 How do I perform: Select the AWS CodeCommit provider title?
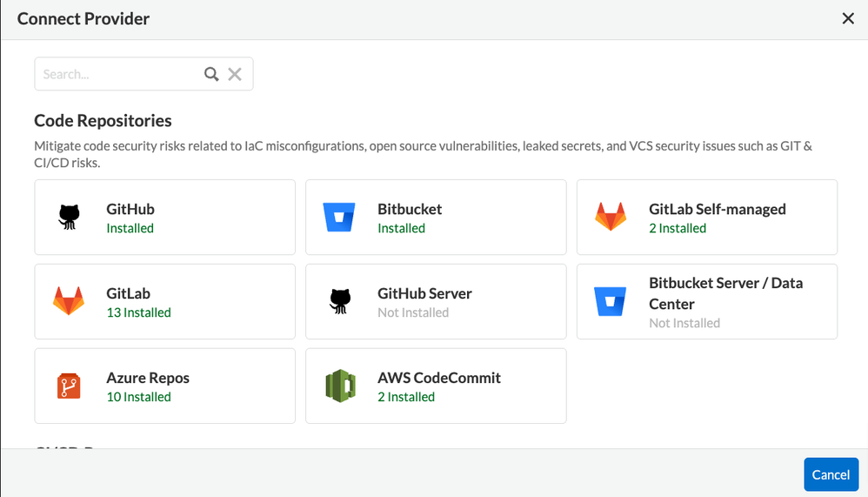[438, 378]
